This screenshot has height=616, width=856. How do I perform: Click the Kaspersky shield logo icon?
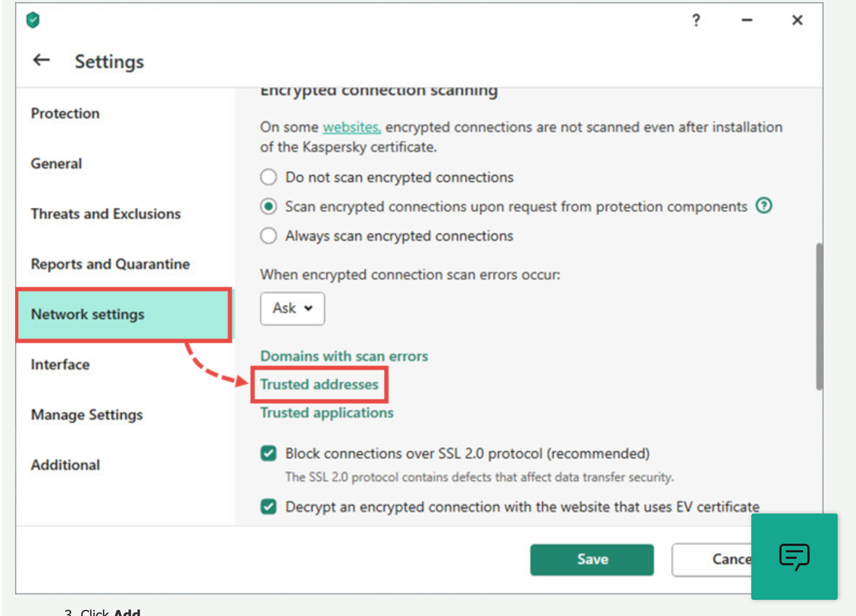(33, 20)
